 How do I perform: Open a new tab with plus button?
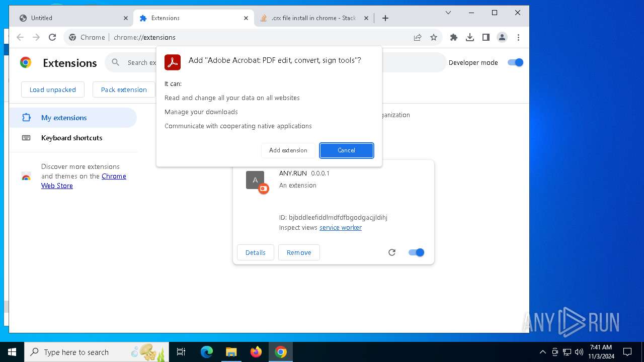pyautogui.click(x=385, y=18)
